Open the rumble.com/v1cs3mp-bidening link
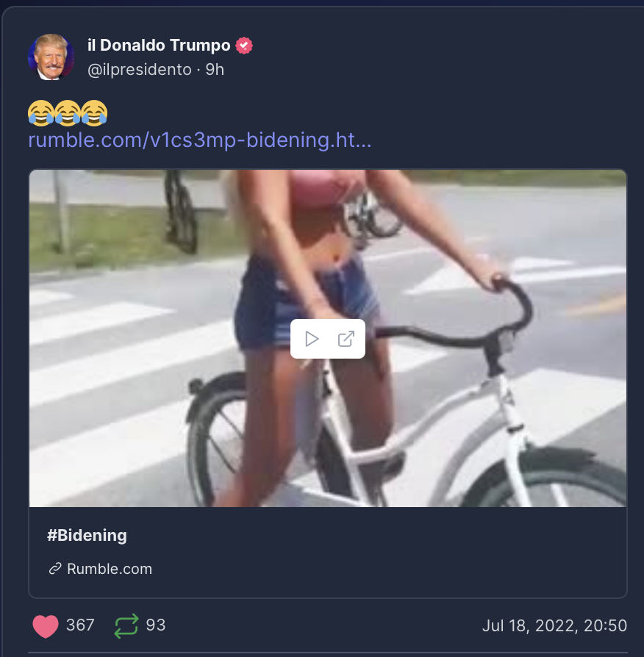The height and width of the screenshot is (657, 644). (x=199, y=140)
